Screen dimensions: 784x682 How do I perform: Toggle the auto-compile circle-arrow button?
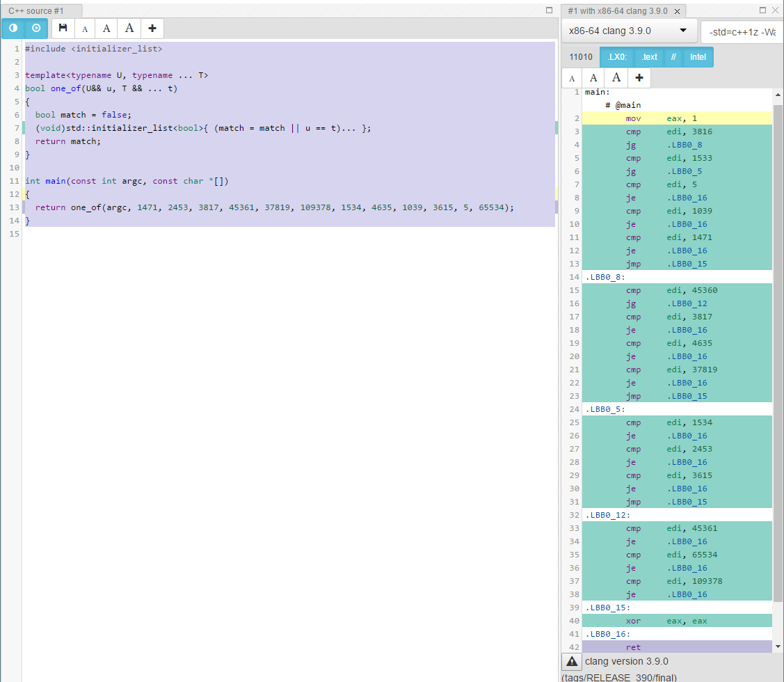(x=36, y=29)
